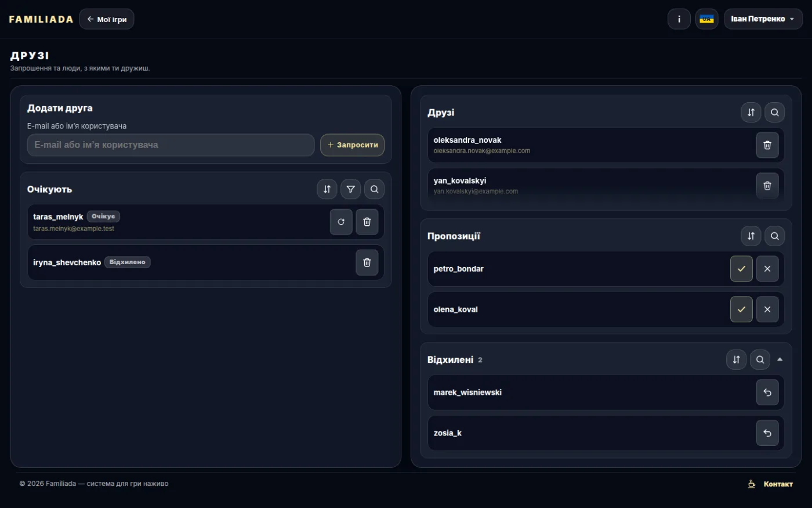Image resolution: width=812 pixels, height=508 pixels.
Task: Decline olena_koval's friend proposal
Action: click(767, 309)
